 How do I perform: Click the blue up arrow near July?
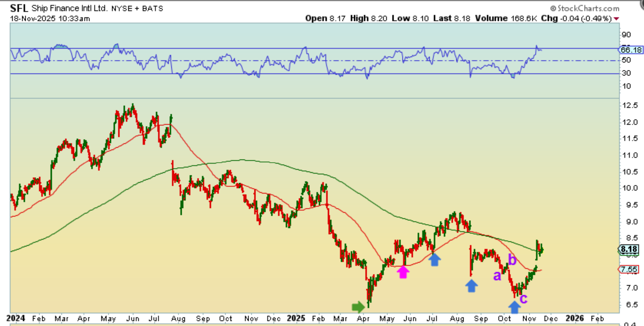tap(434, 259)
